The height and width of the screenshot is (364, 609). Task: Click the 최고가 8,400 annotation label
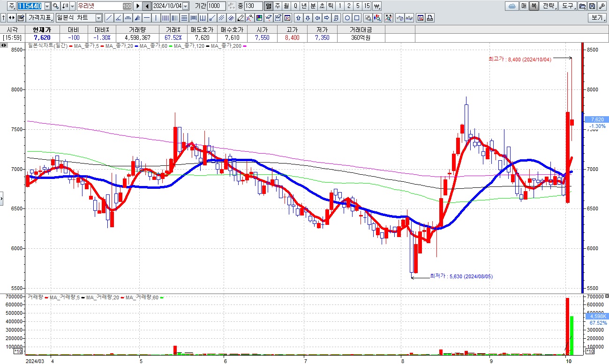point(520,59)
